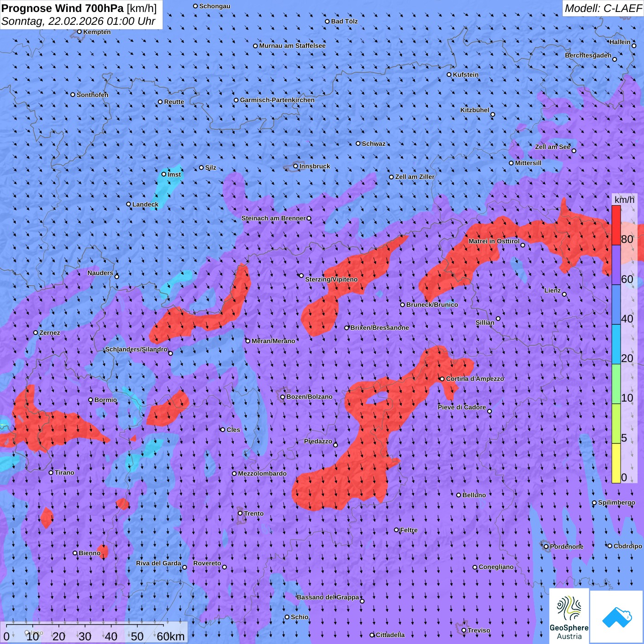Click the Trento city label
644x644 pixels.
pyautogui.click(x=254, y=513)
